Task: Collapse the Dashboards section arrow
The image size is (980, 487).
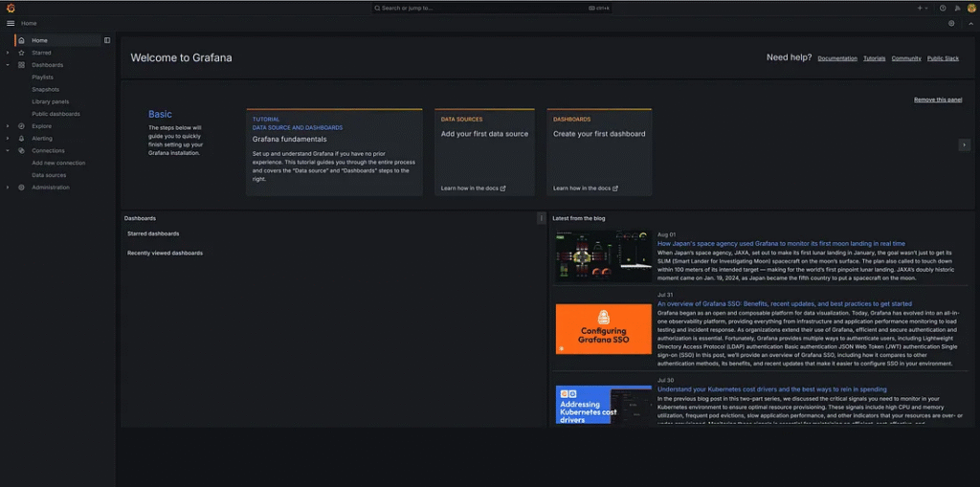Action: click(8, 65)
